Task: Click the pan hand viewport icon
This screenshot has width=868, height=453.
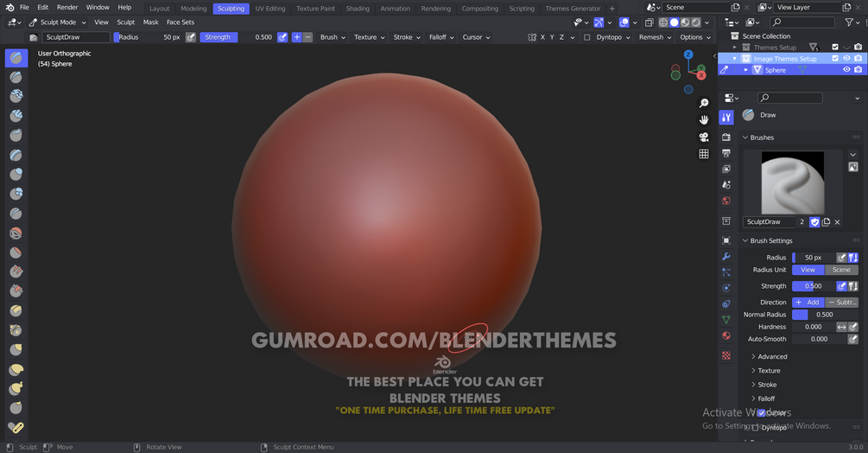Action: [704, 119]
